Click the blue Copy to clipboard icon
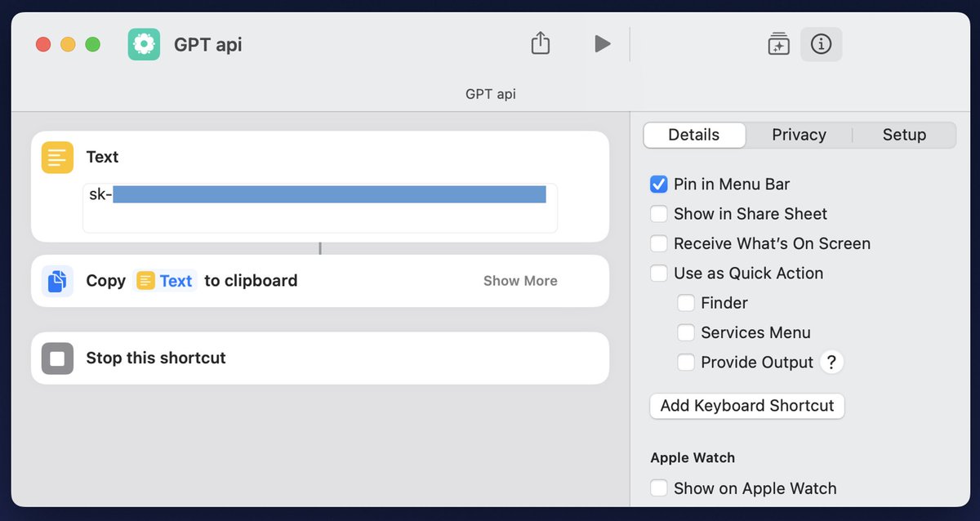This screenshot has height=521, width=980. coord(57,281)
